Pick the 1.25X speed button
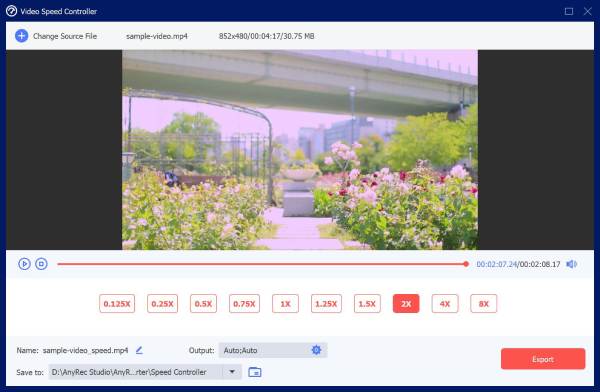 pos(326,304)
